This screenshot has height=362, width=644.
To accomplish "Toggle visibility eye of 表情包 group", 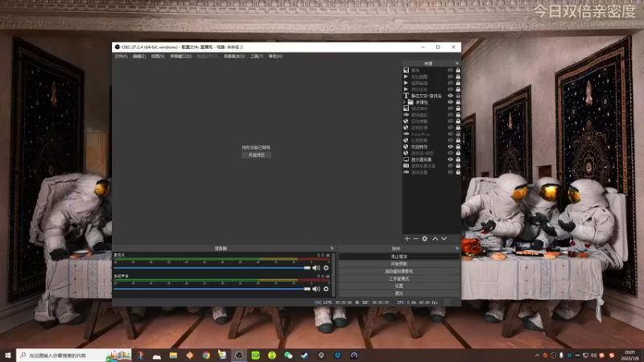I will [x=451, y=102].
